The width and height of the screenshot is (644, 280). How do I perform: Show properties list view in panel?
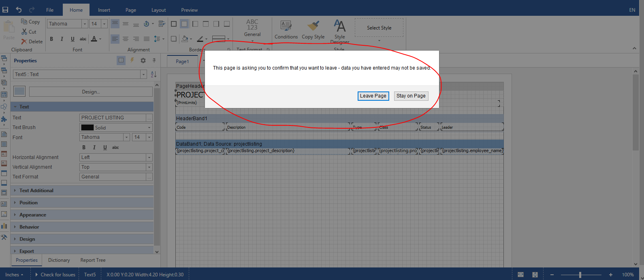click(x=121, y=60)
